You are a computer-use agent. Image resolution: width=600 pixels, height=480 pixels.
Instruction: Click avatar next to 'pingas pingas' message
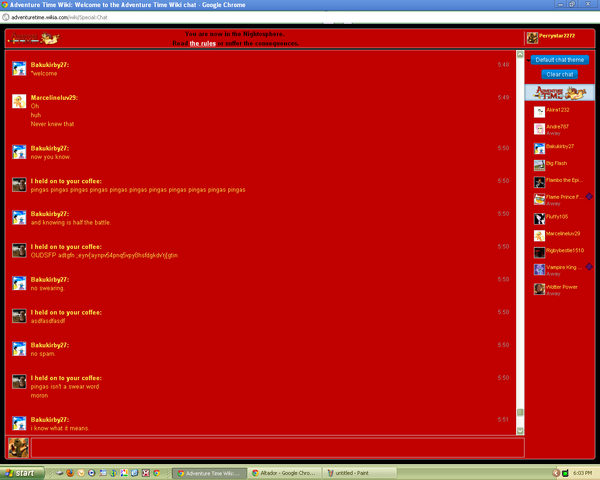[19, 184]
